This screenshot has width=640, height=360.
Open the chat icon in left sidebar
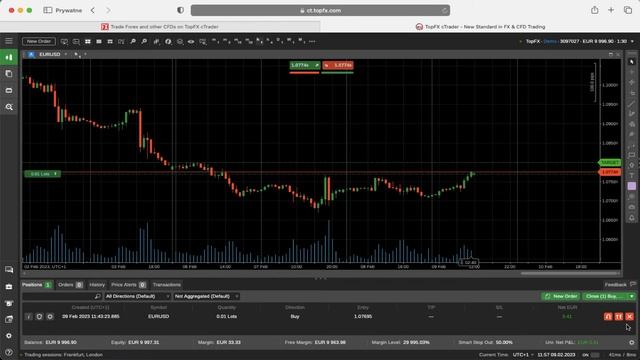coord(9,270)
